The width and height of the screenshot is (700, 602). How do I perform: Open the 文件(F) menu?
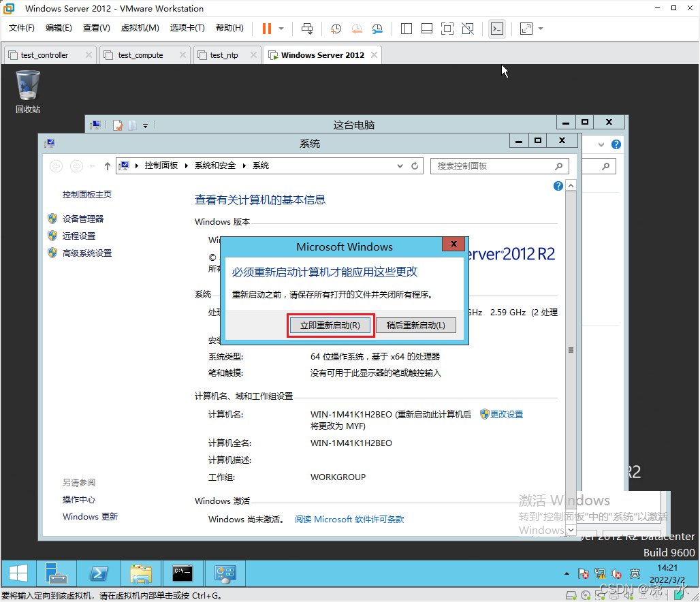[x=21, y=28]
